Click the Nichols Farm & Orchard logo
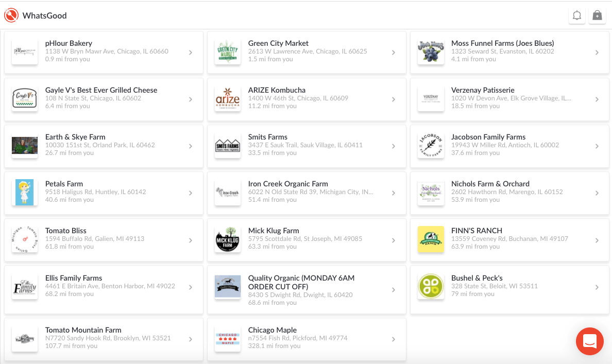Image resolution: width=612 pixels, height=364 pixels. pos(431,193)
